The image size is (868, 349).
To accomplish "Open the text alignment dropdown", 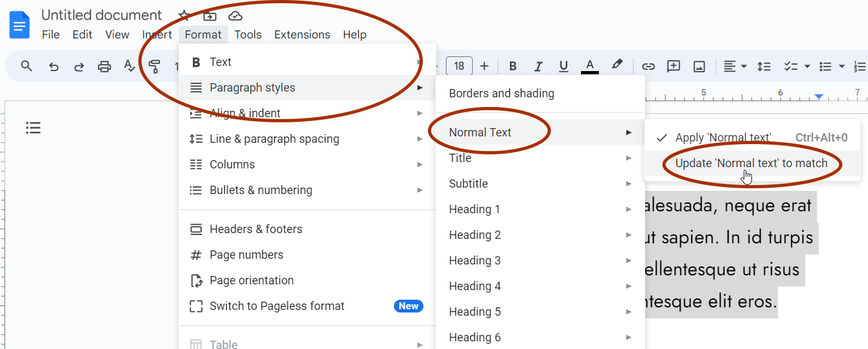I will [x=735, y=66].
